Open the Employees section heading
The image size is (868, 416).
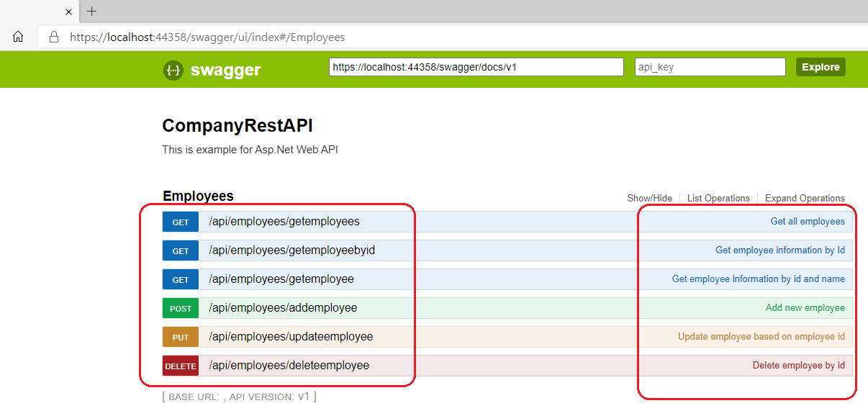[x=199, y=196]
